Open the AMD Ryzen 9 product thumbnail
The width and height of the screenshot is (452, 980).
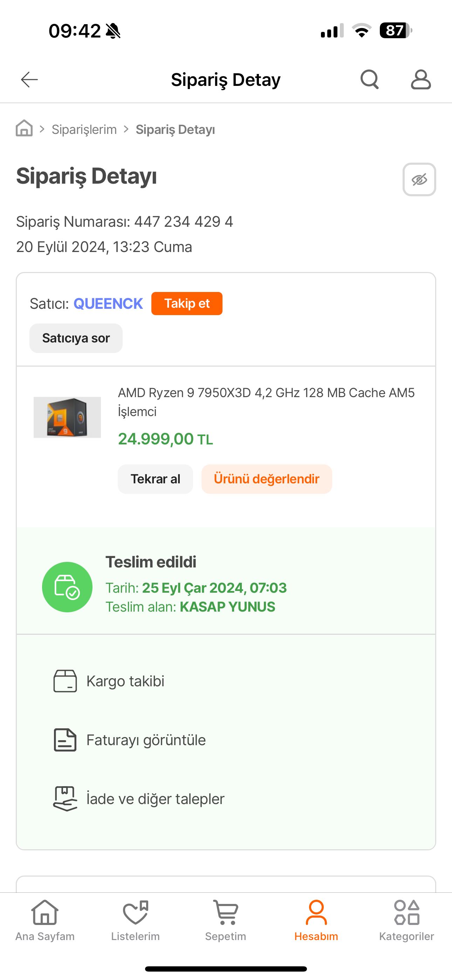(x=67, y=417)
